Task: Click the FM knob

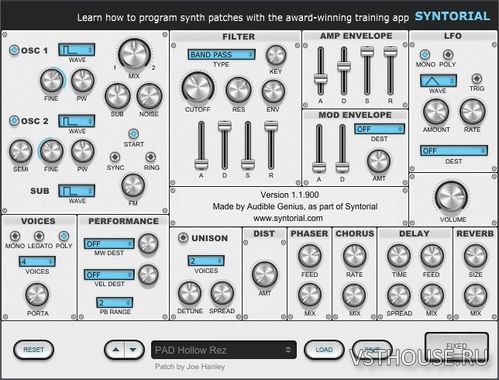Action: (133, 185)
